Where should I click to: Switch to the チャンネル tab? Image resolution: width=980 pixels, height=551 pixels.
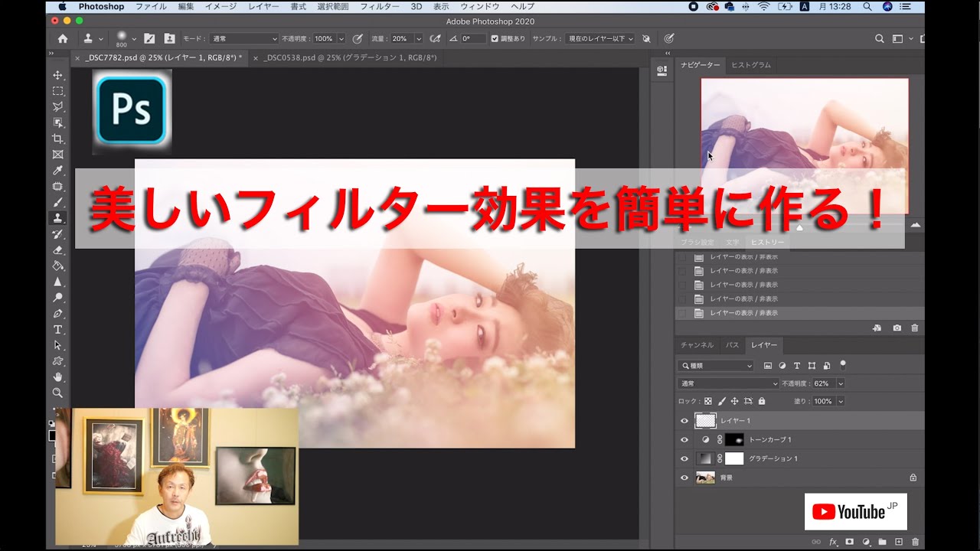(697, 345)
